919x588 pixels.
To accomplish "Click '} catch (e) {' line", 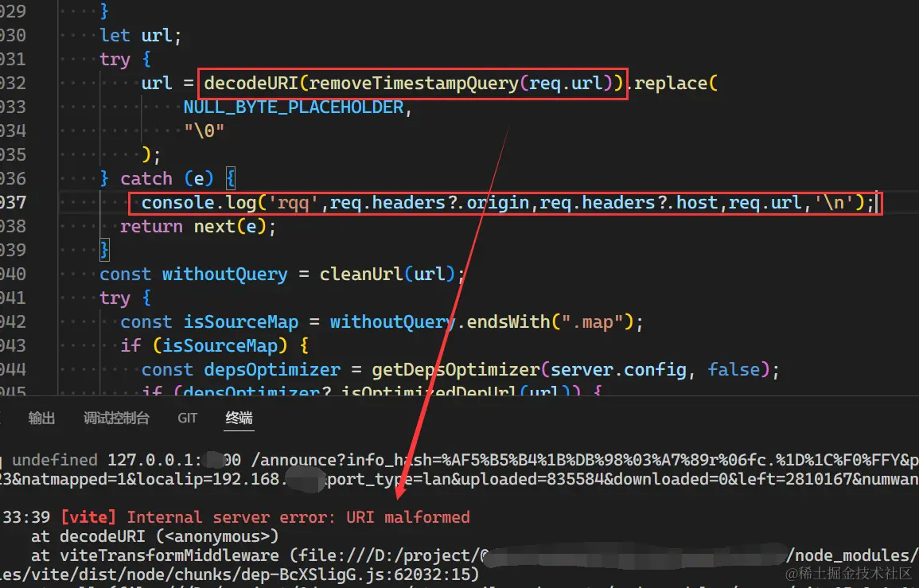I will [168, 179].
